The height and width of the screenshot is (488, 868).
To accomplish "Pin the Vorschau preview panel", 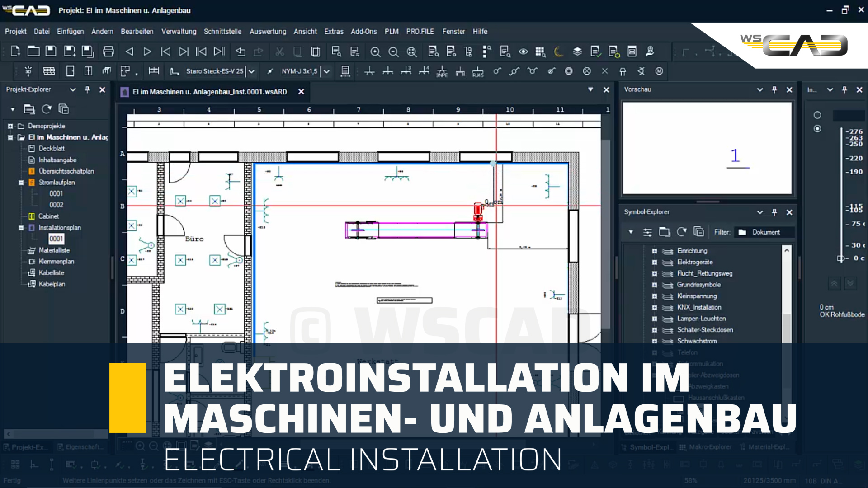I will 774,89.
